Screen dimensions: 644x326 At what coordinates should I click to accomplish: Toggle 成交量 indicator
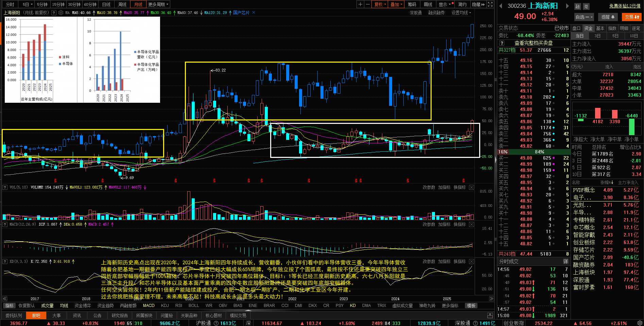tap(47, 306)
